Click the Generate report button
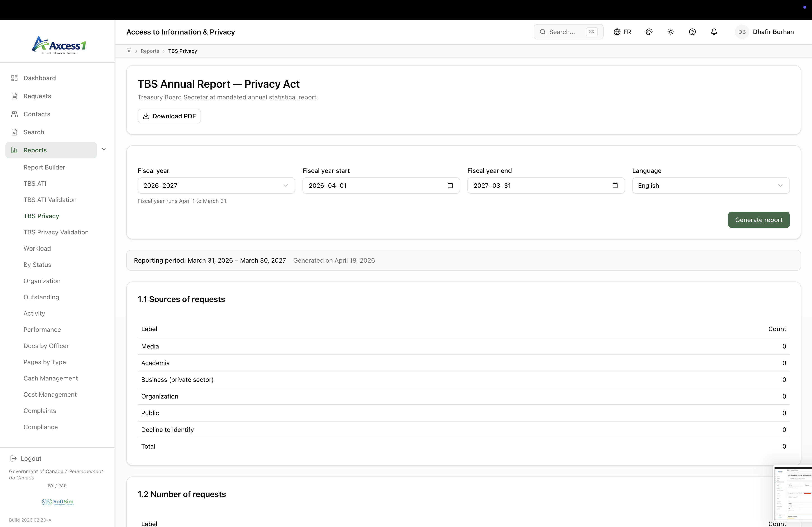The image size is (812, 527). pos(759,220)
